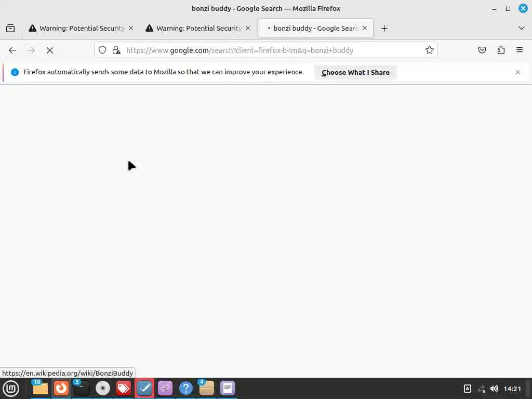This screenshot has width=532, height=399.
Task: Open the clock showing 14:21
Action: coord(512,389)
